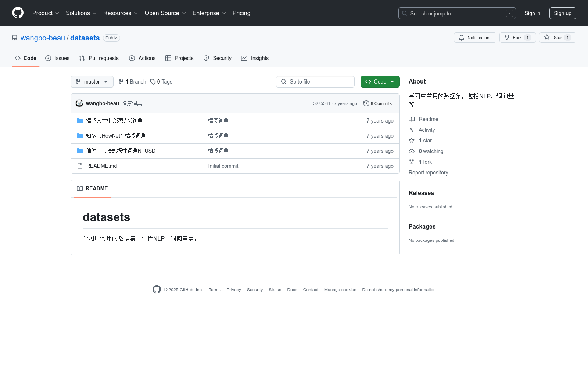This screenshot has width=588, height=368.
Task: Open folder 知网（HowNet）情感词典
Action: click(x=116, y=136)
